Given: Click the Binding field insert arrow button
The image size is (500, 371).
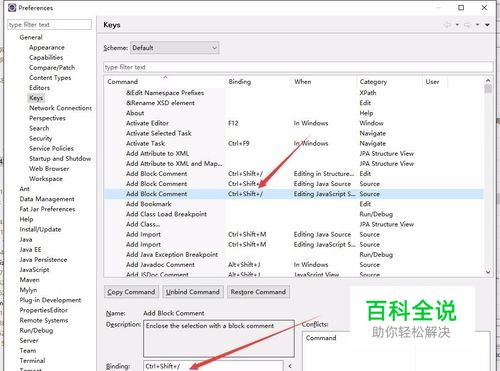Looking at the screenshot, I should click(x=290, y=366).
